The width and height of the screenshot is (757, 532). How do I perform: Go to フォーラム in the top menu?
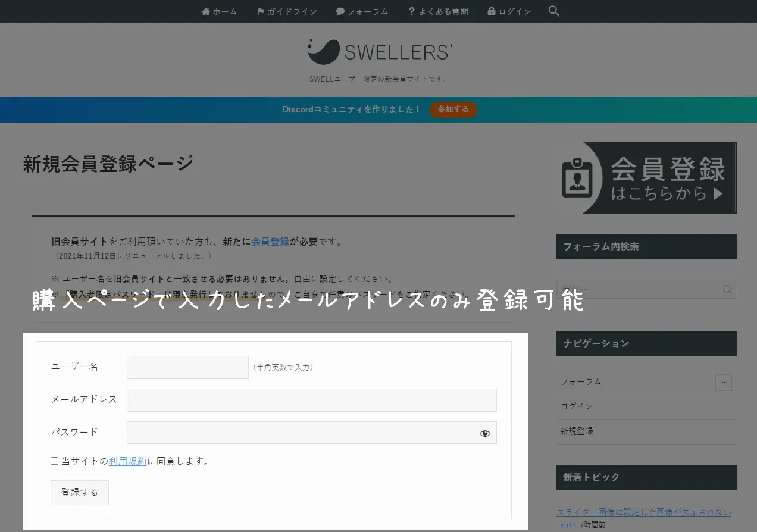[x=362, y=11]
